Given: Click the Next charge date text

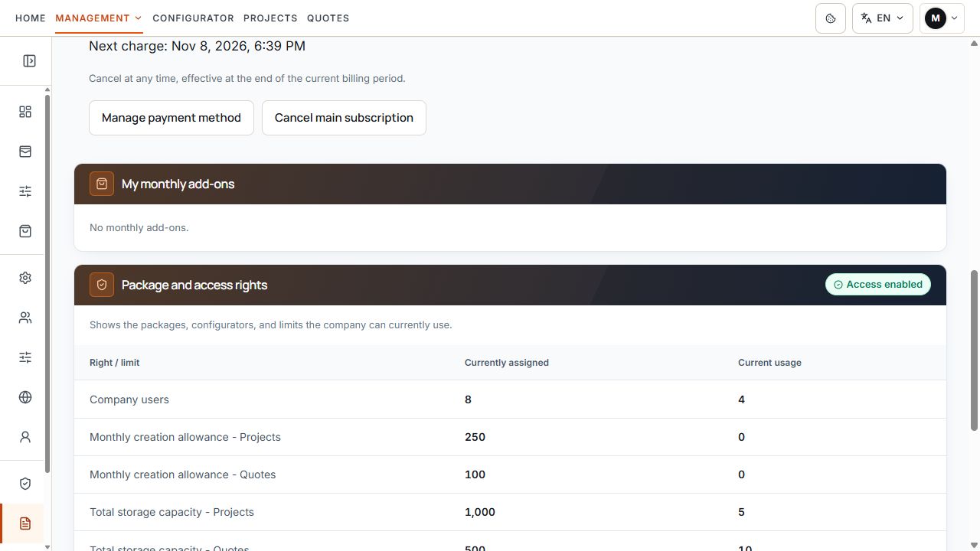Looking at the screenshot, I should pos(197,46).
